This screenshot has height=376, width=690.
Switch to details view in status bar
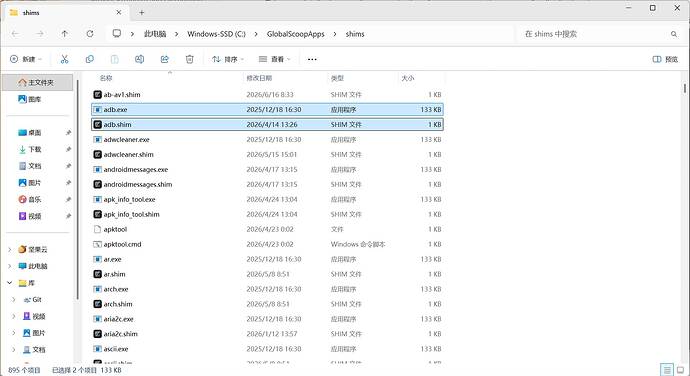tap(667, 369)
